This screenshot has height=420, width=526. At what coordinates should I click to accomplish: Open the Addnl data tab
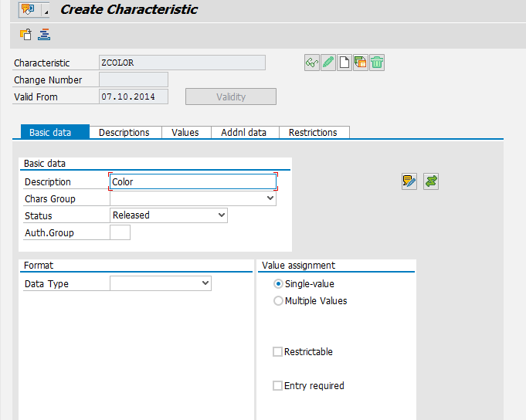coord(245,132)
